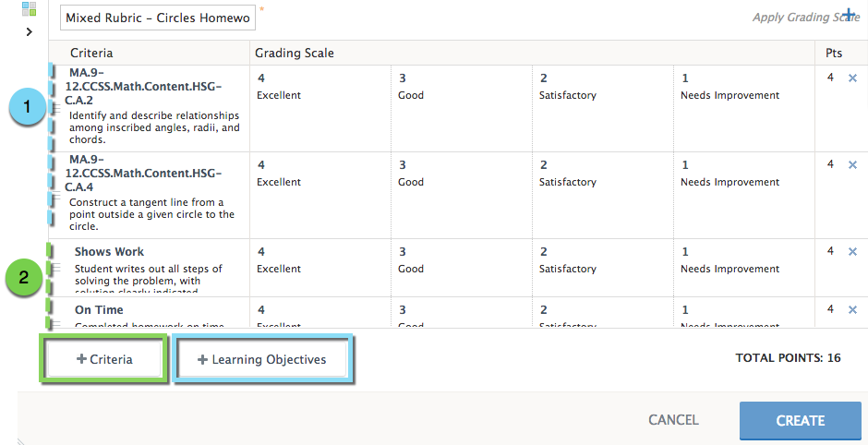Image resolution: width=868 pixels, height=445 pixels.
Task: Remove the HSG-C.A.4 learning objective row
Action: click(x=852, y=164)
